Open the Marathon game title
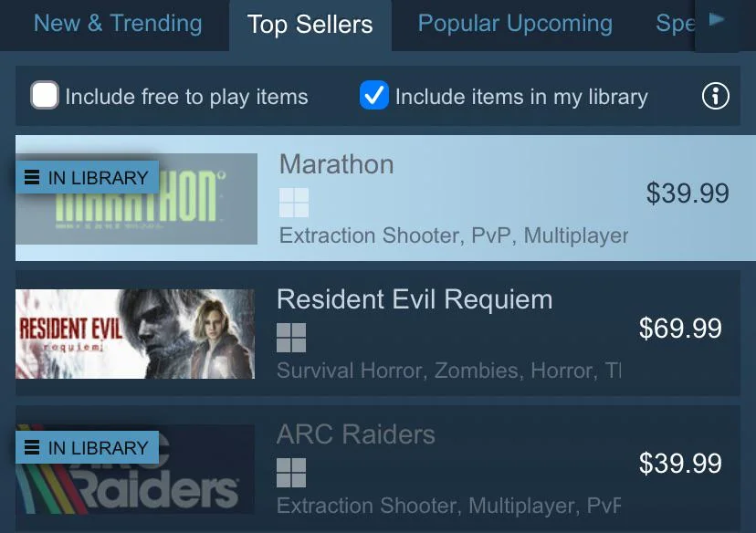Screen dimensions: 756x533 tap(337, 164)
